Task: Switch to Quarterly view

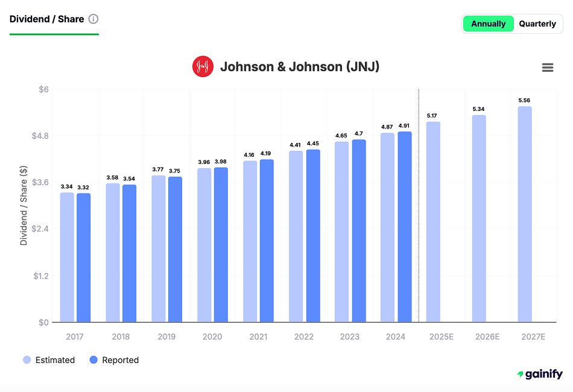Action: click(x=537, y=24)
